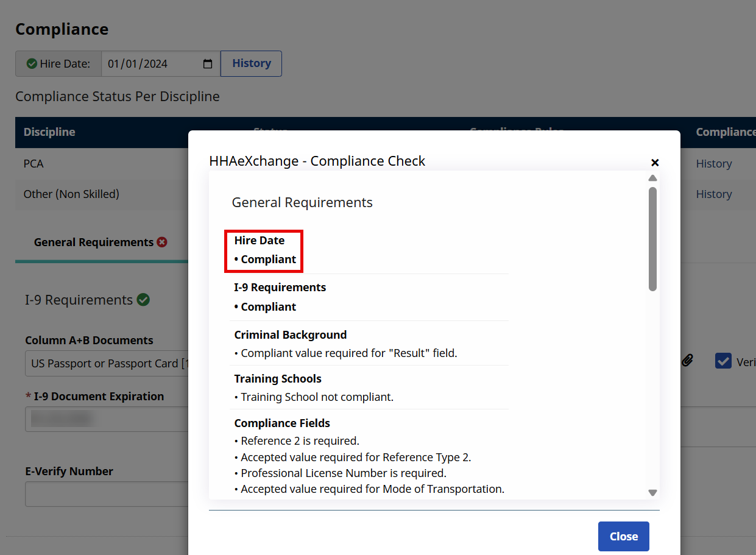Toggle the Verified checkbox
The width and height of the screenshot is (756, 555).
click(x=723, y=361)
